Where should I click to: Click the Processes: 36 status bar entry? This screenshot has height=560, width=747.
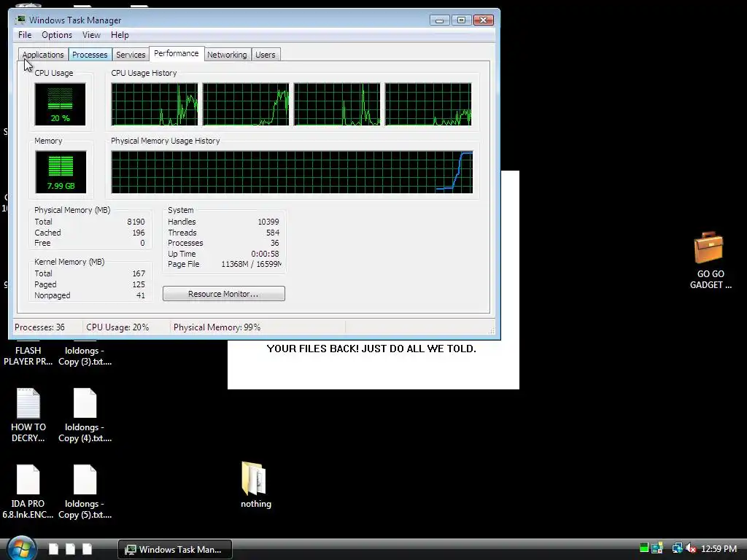(x=39, y=327)
